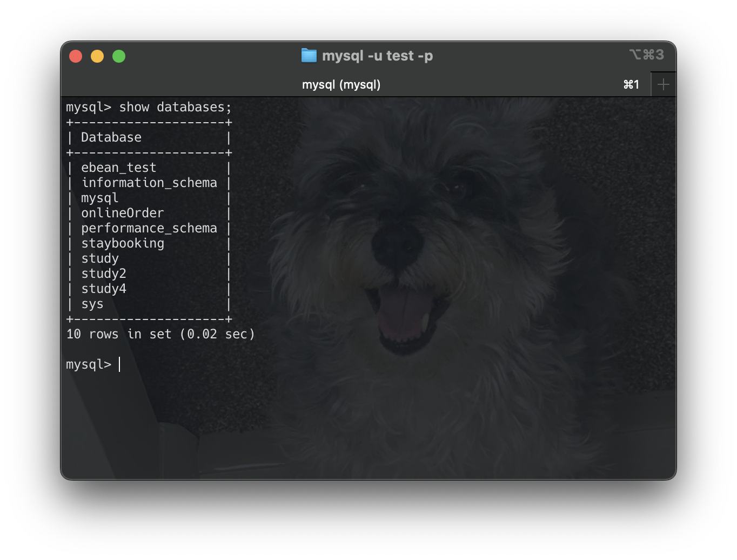Open a new tab with the plus button

[x=663, y=84]
